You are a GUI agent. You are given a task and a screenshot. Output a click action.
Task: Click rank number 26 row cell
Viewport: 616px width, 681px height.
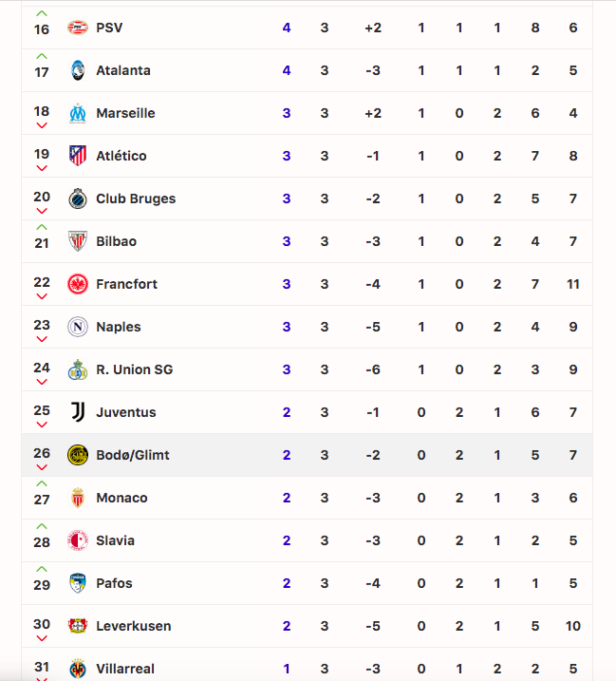[42, 453]
